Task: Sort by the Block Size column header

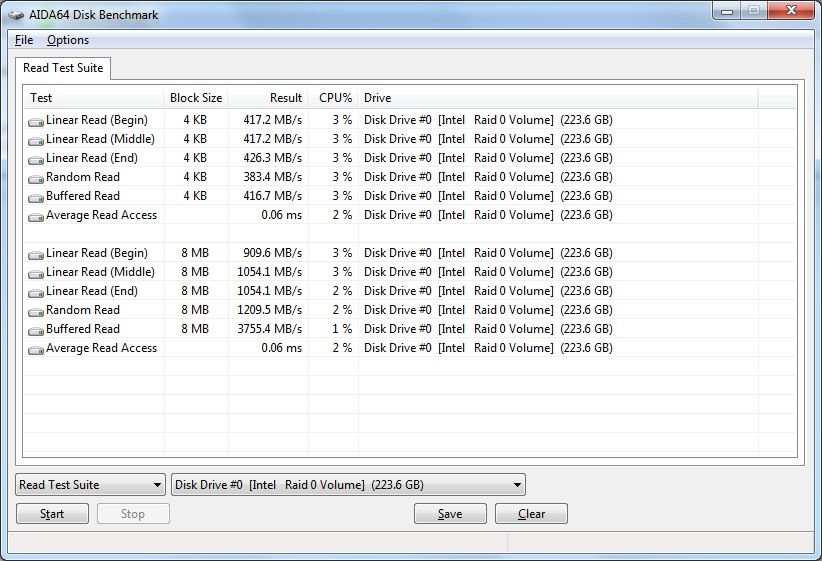Action: coord(196,98)
